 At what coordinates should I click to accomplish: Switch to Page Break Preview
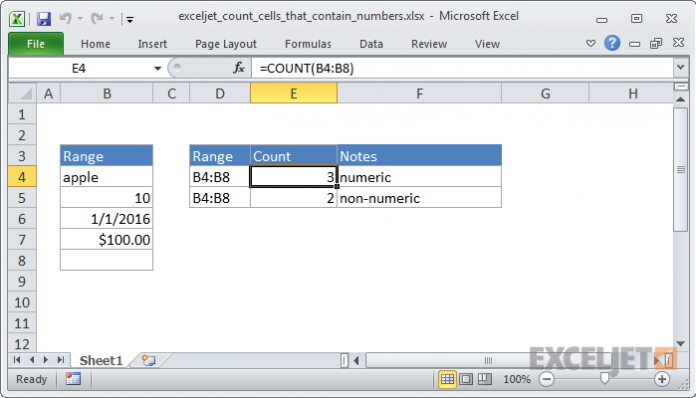pyautogui.click(x=484, y=379)
